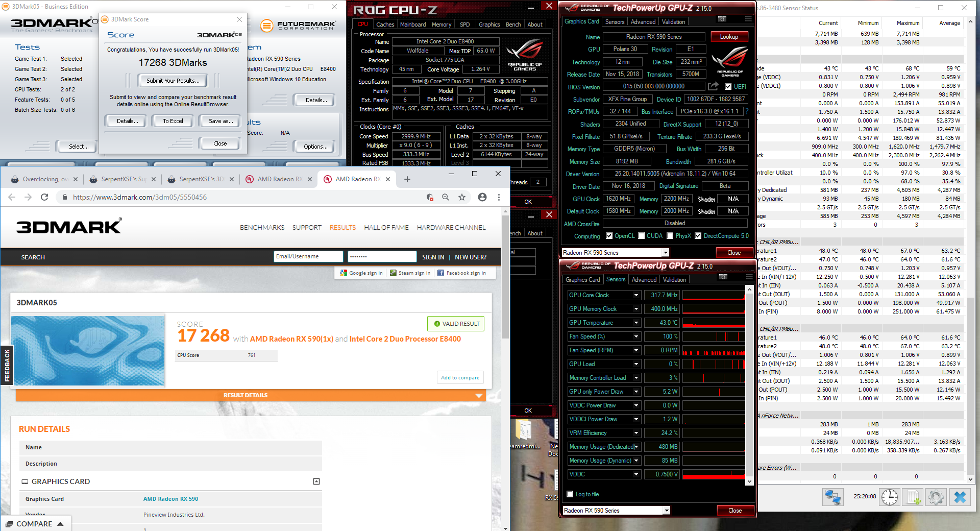Click the Google sign in icon link
The image size is (980, 531).
[x=361, y=273]
